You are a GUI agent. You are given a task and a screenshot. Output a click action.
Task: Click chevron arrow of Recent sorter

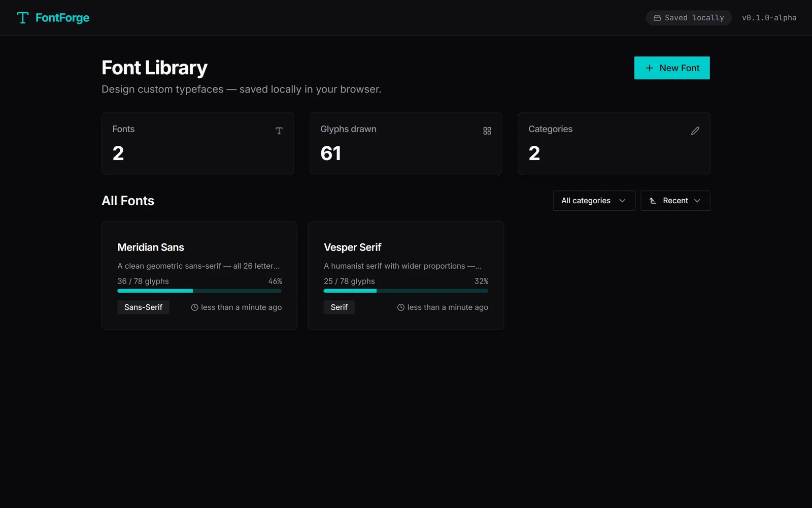point(697,201)
